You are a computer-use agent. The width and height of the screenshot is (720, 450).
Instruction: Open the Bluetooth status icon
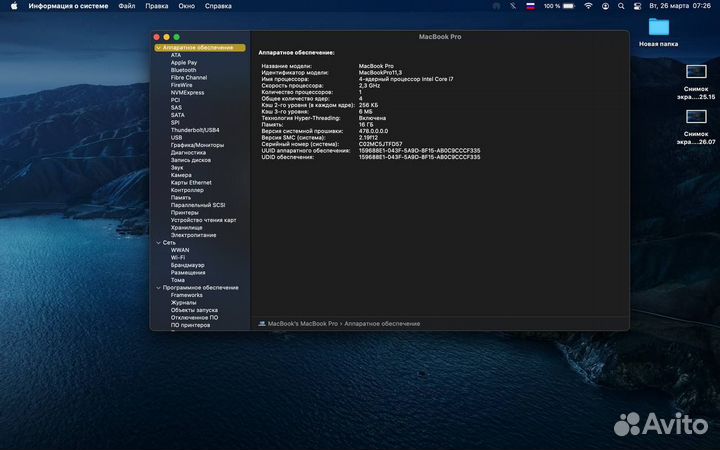513,6
